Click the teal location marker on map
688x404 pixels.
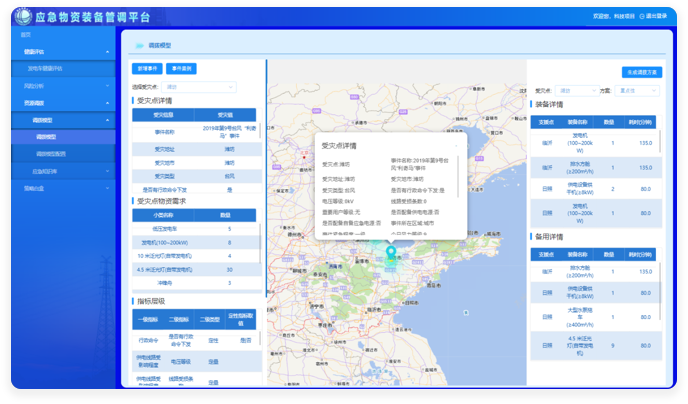point(392,253)
